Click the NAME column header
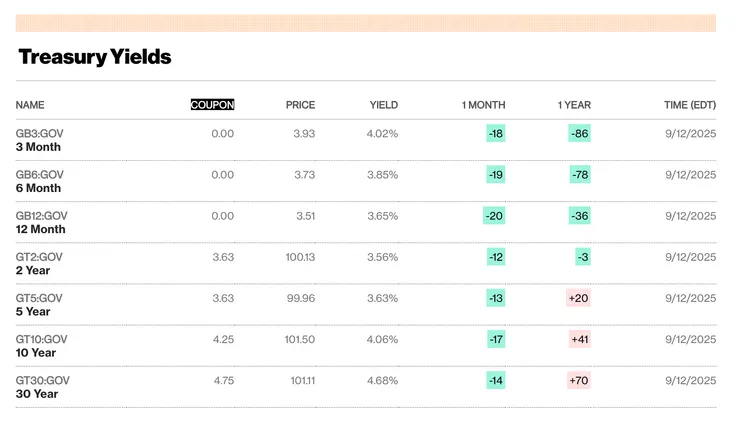 pyautogui.click(x=30, y=105)
